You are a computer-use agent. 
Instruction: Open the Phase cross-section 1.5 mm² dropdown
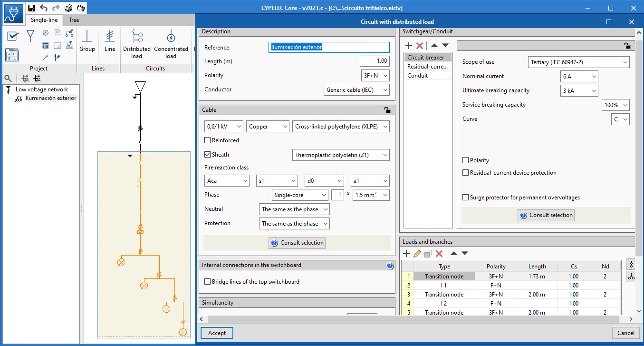371,195
